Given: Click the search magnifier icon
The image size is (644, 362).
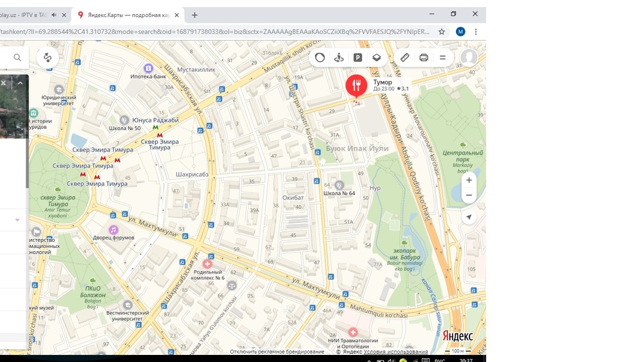Looking at the screenshot, I should tap(17, 57).
